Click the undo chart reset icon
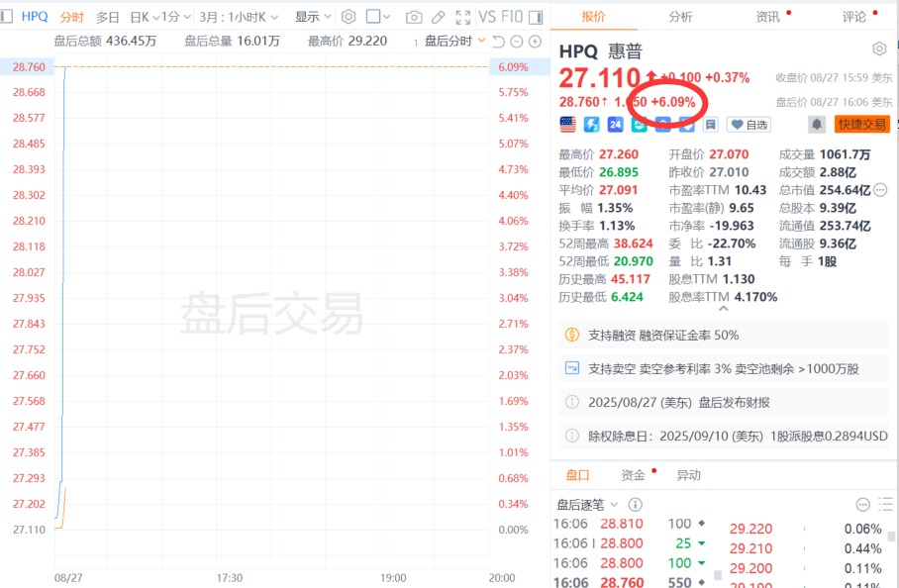899x588 pixels. (498, 42)
